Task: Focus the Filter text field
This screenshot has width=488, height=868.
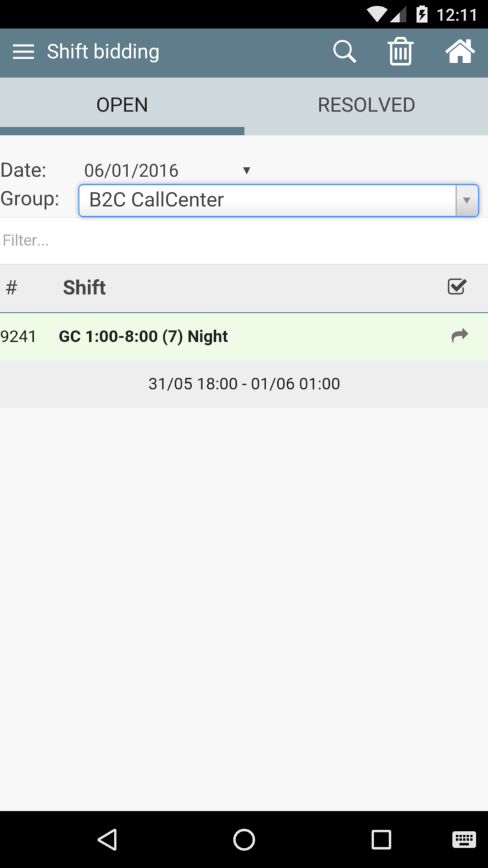Action: coord(244,241)
